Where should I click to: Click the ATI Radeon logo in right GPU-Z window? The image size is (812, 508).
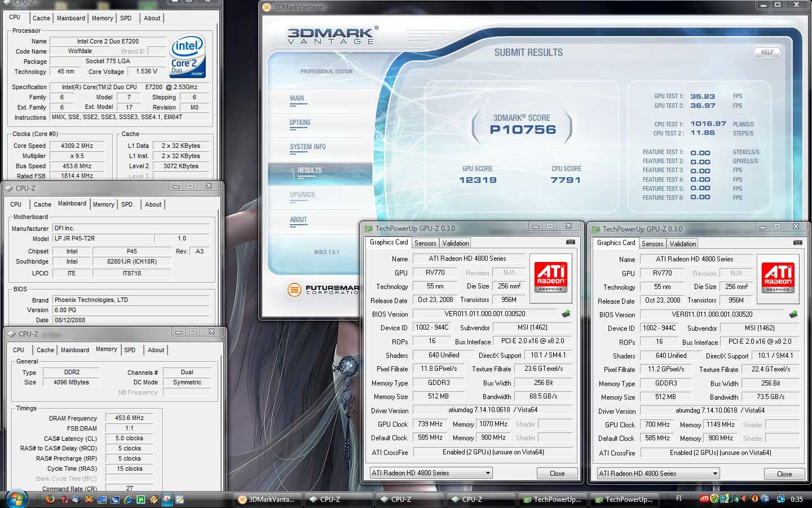[778, 278]
